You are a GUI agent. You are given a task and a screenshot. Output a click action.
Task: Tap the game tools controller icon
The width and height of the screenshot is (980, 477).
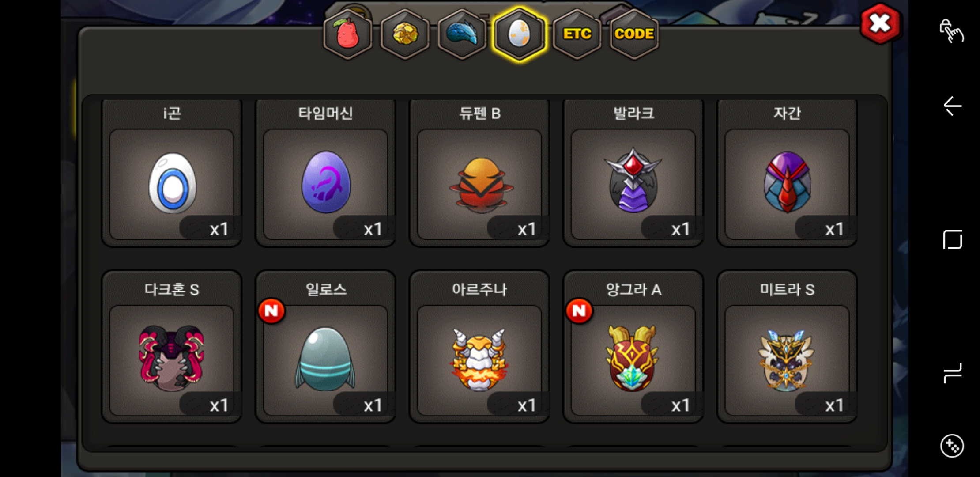coord(952,446)
